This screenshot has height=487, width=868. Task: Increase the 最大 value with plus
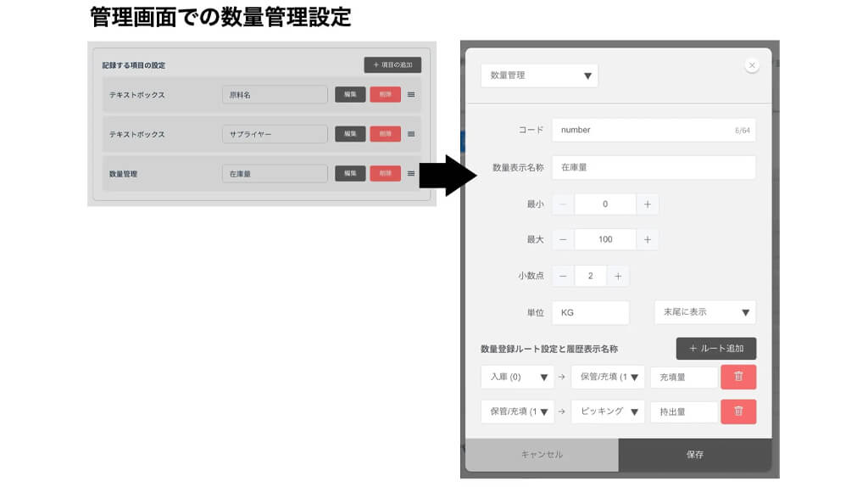point(647,240)
